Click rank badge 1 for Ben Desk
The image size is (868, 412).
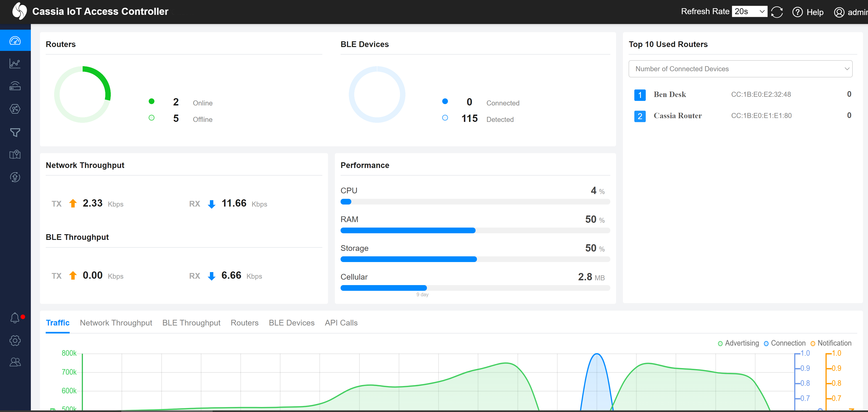pos(640,95)
